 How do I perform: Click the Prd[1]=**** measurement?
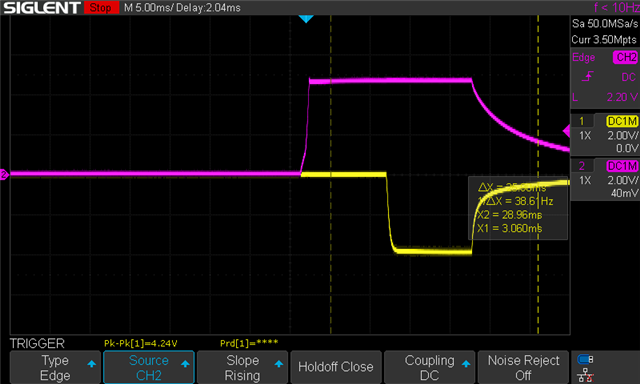click(249, 343)
